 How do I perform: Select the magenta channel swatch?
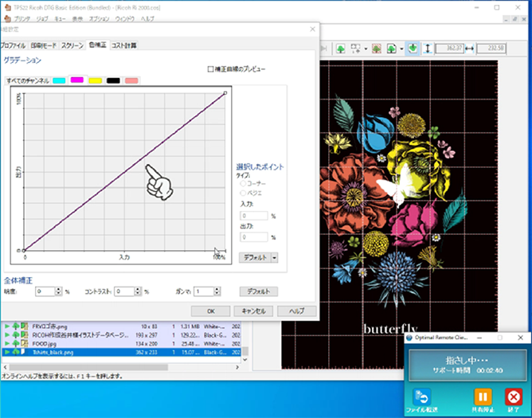(77, 80)
